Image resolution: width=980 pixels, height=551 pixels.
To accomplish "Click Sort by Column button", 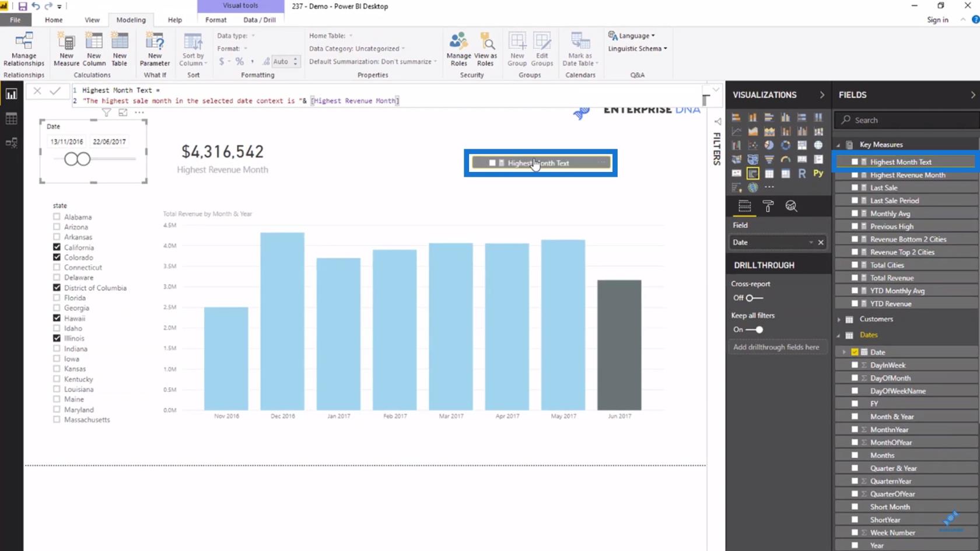I will pyautogui.click(x=192, y=50).
